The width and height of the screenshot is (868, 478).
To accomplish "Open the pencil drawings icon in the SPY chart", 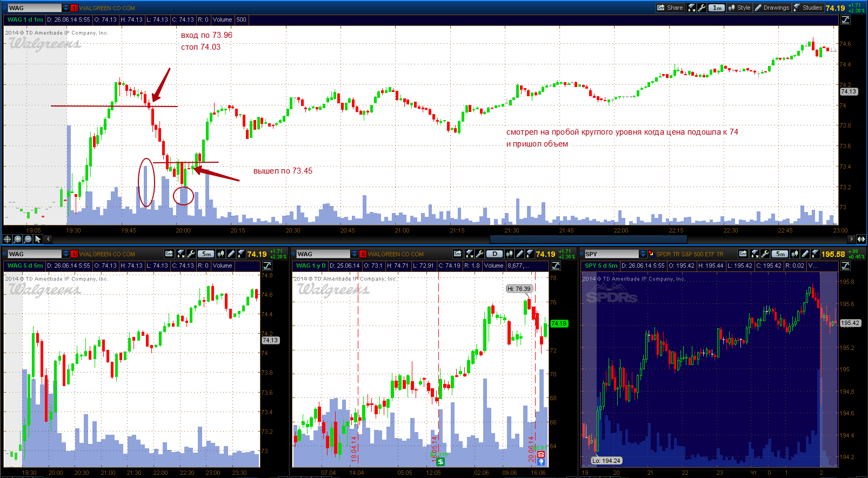I will pyautogui.click(x=805, y=254).
